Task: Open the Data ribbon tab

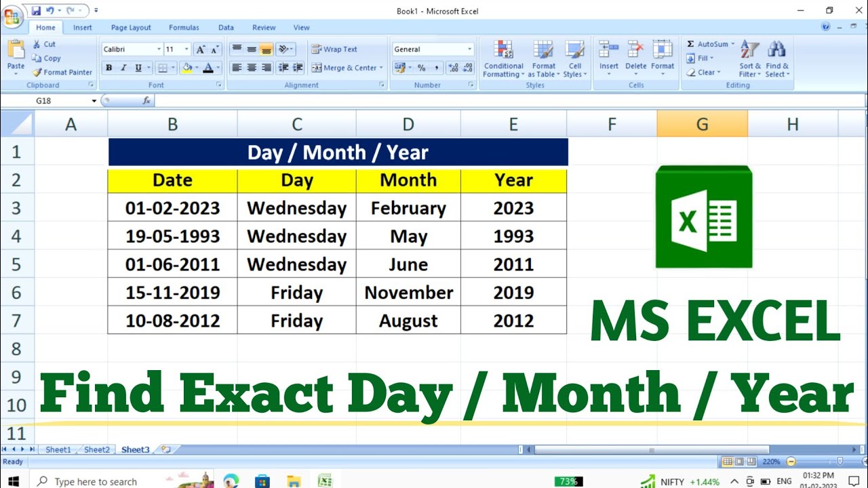Action: pos(226,28)
